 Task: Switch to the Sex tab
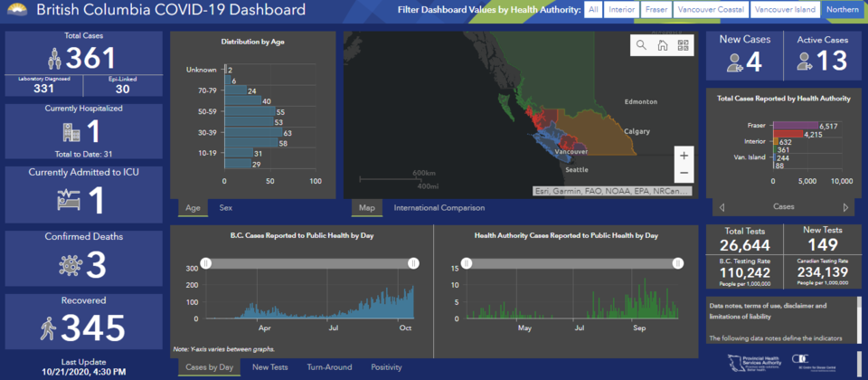225,208
